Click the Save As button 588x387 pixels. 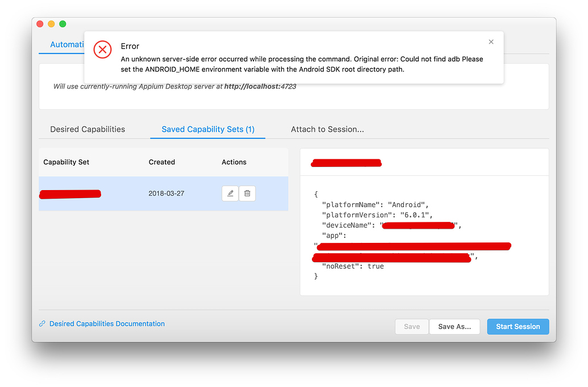point(454,326)
